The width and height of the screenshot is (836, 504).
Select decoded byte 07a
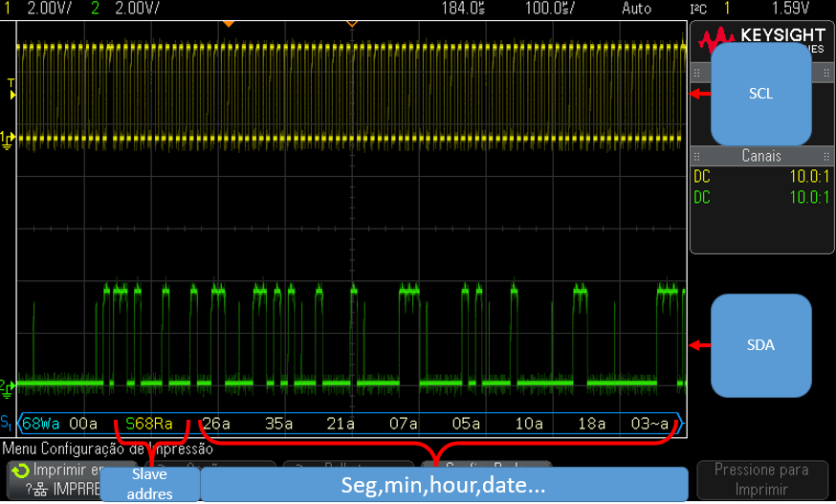pos(403,424)
